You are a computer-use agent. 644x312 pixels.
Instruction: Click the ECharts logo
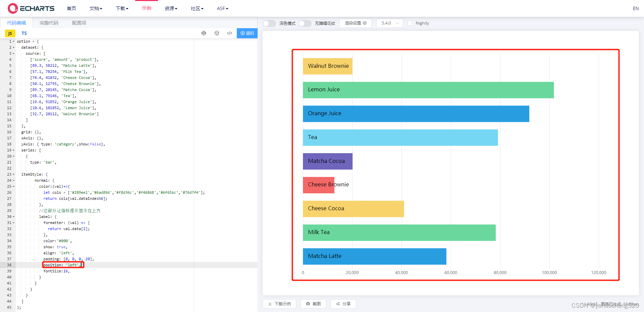[31, 8]
